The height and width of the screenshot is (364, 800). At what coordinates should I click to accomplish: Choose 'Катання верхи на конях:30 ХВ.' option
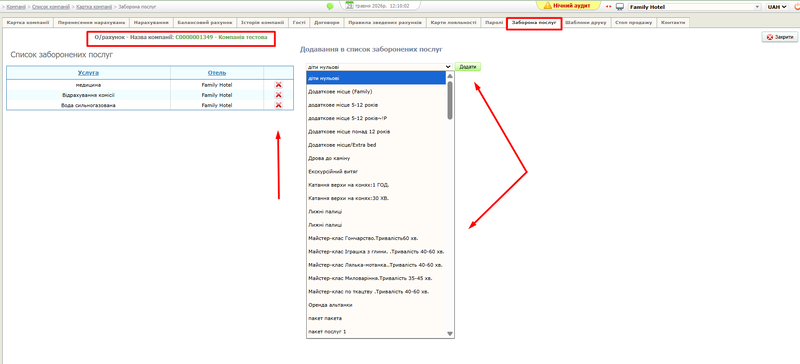click(377, 198)
